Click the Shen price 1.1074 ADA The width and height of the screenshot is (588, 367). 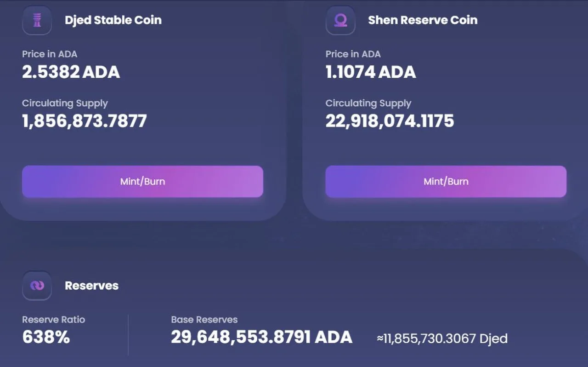[371, 72]
